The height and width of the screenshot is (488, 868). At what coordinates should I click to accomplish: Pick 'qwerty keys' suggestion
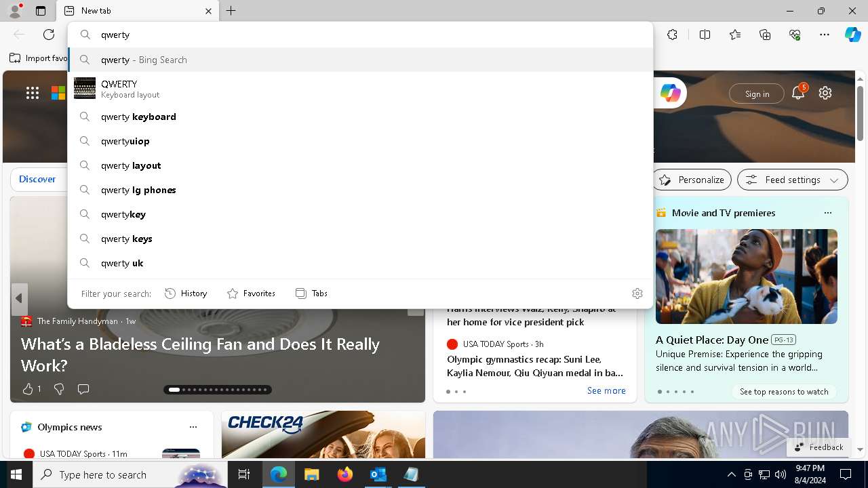(x=360, y=239)
